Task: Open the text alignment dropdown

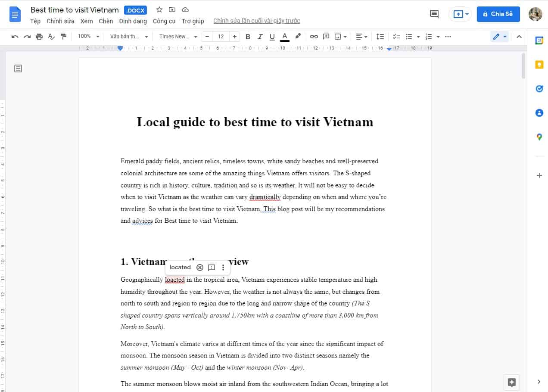Action: 361,37
